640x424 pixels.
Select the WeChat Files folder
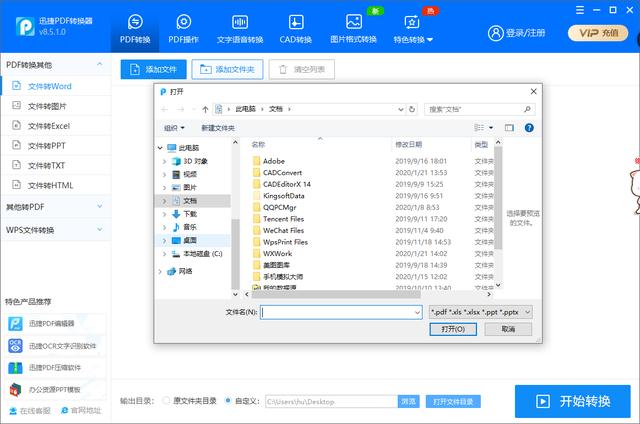(283, 231)
